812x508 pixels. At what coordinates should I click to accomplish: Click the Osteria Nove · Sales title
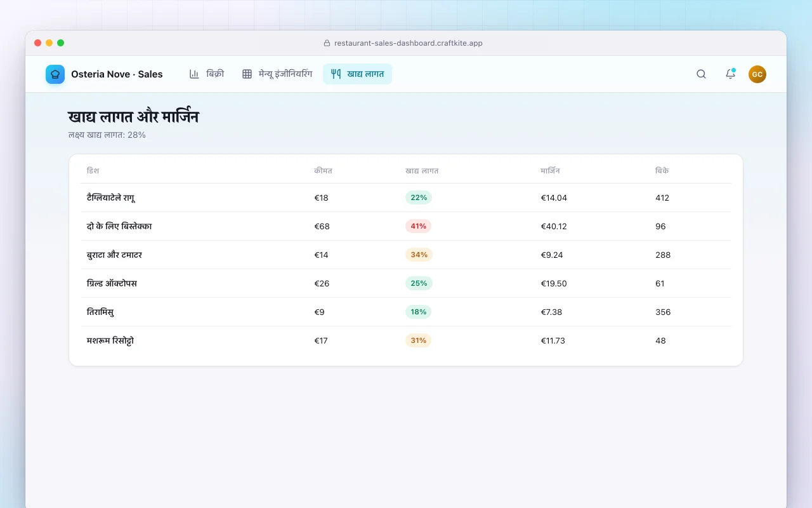(117, 74)
